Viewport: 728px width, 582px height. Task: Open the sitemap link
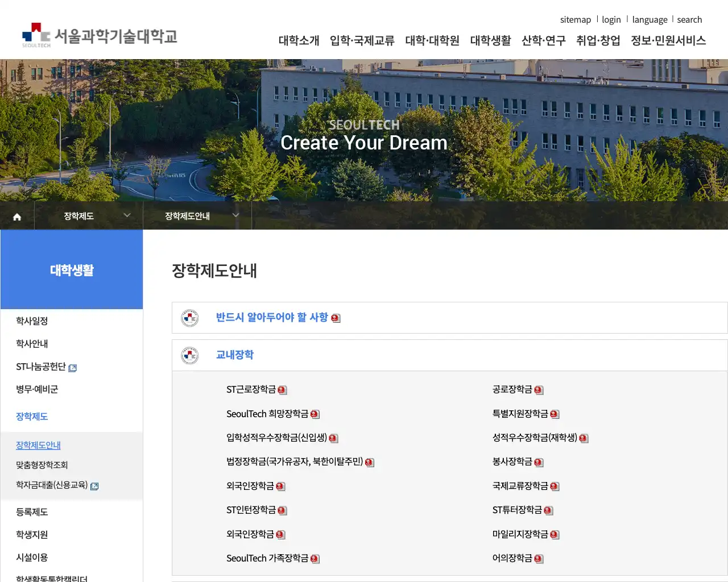[576, 19]
